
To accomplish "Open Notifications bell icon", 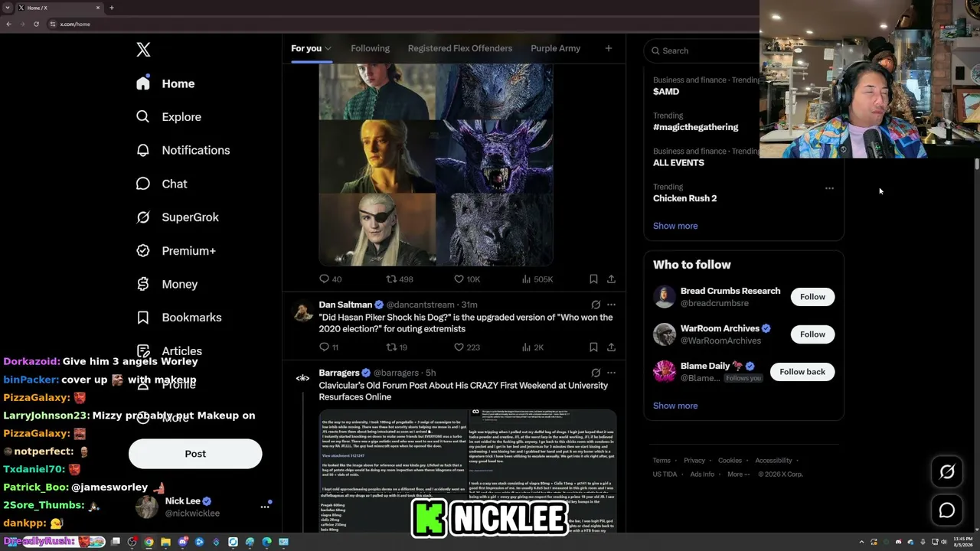I will tap(143, 150).
